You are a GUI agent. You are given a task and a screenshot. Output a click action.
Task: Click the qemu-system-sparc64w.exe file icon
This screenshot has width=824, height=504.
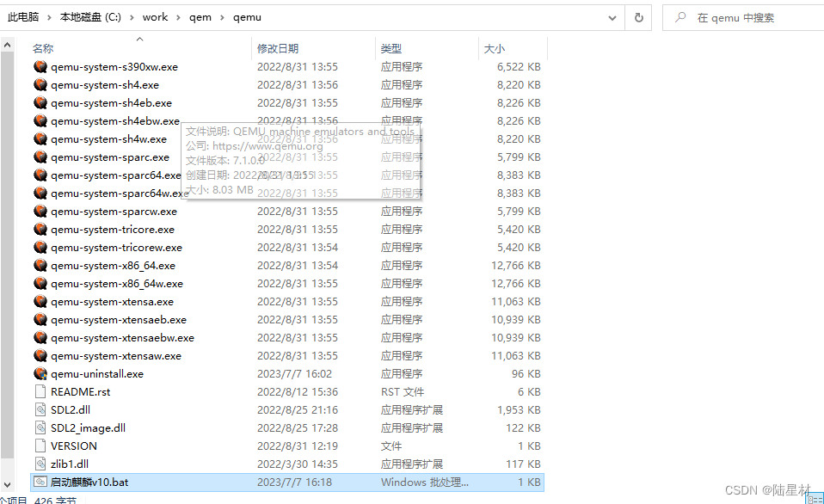pyautogui.click(x=40, y=193)
